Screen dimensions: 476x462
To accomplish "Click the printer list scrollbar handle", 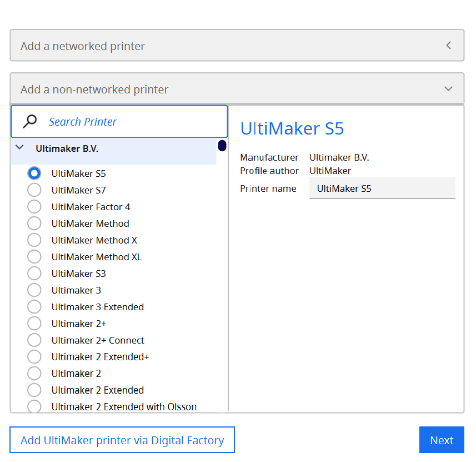I will [222, 146].
